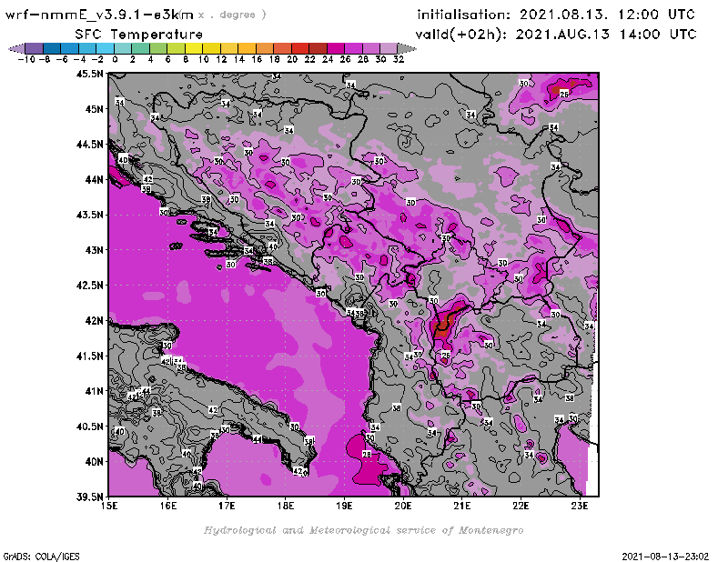Click the legend swatch between 26 and 28
This screenshot has width=728, height=562.
pos(353,48)
